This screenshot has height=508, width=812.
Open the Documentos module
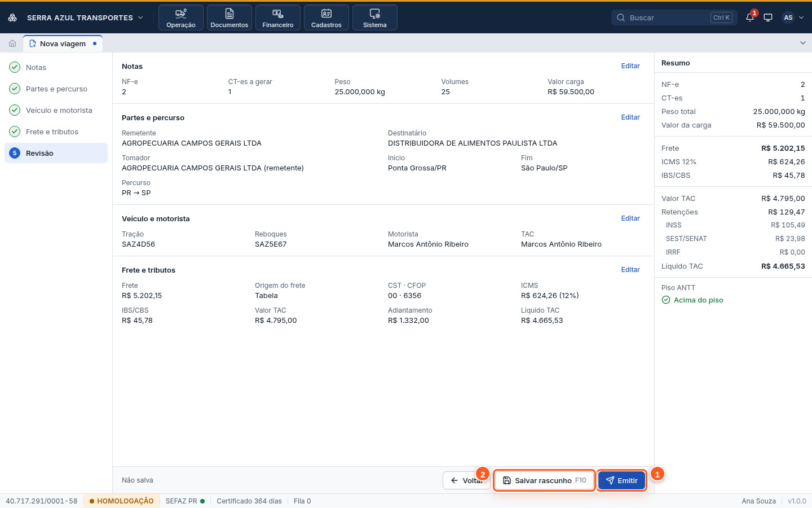(230, 17)
